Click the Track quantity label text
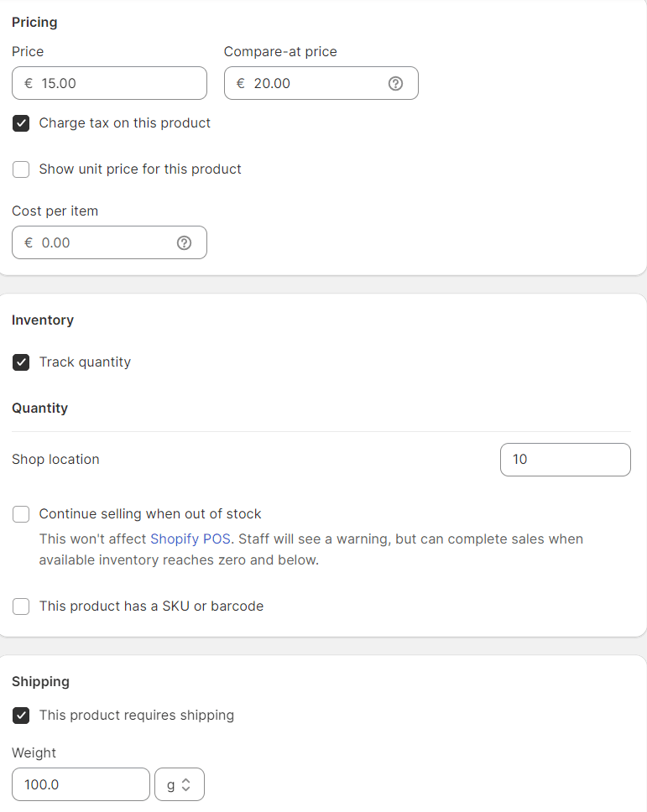This screenshot has width=647, height=812. point(85,362)
